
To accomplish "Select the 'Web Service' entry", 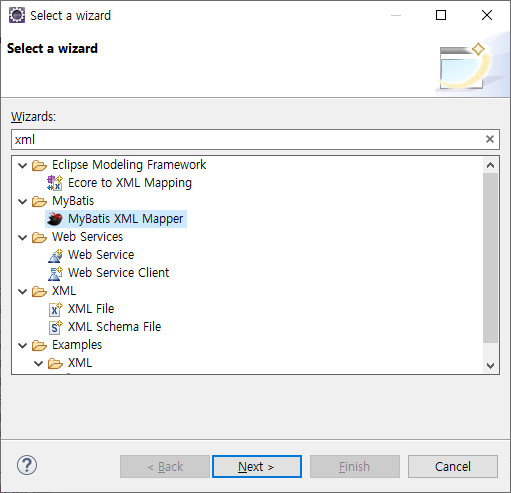I will [x=101, y=255].
